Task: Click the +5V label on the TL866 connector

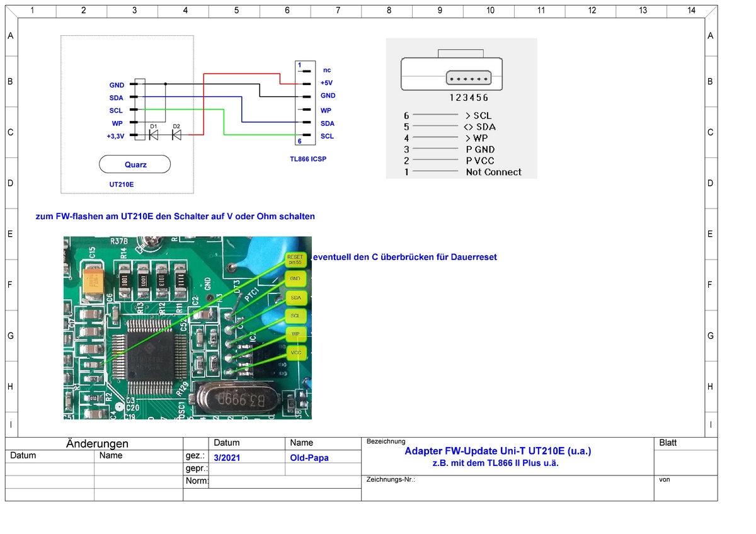Action: [326, 82]
